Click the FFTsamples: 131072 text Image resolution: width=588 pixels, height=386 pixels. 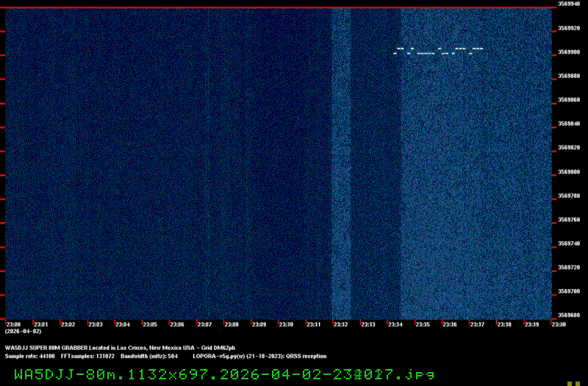click(87, 356)
